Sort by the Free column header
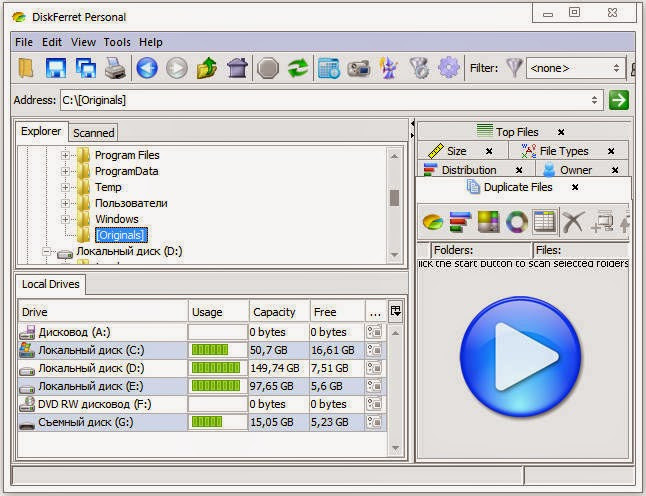 click(x=337, y=312)
